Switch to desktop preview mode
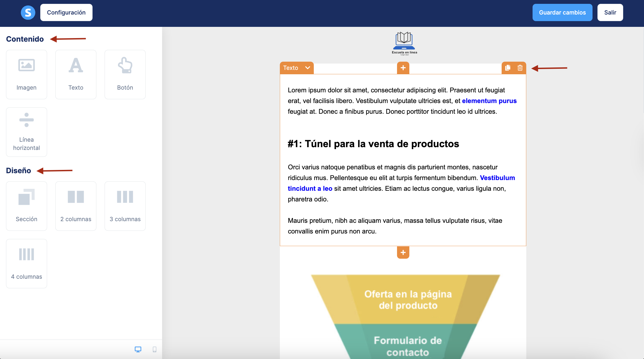Image resolution: width=644 pixels, height=359 pixels. (138, 349)
